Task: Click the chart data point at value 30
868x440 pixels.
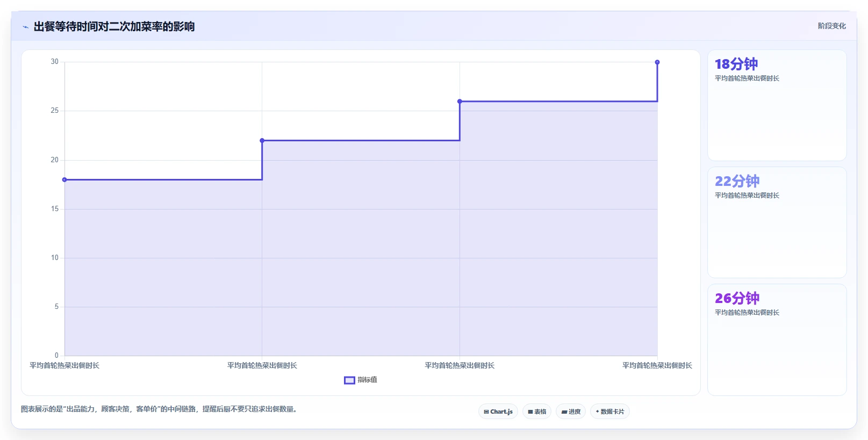Action: pos(657,62)
